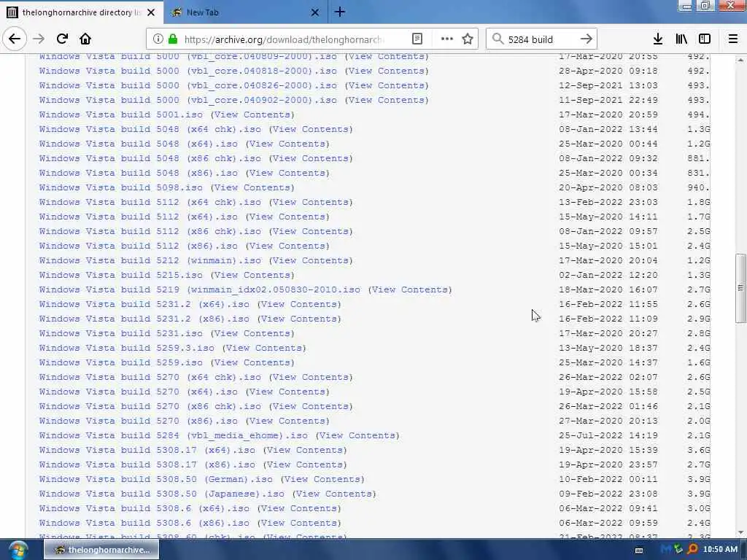Download Windows Vista build 5308.17 (x64).iso

(147, 450)
